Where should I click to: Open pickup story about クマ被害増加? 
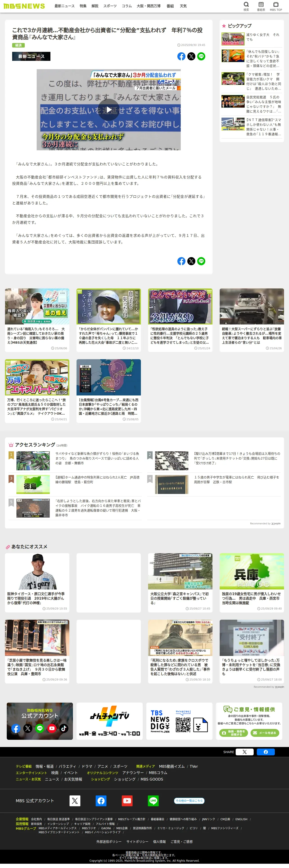pos(251,82)
